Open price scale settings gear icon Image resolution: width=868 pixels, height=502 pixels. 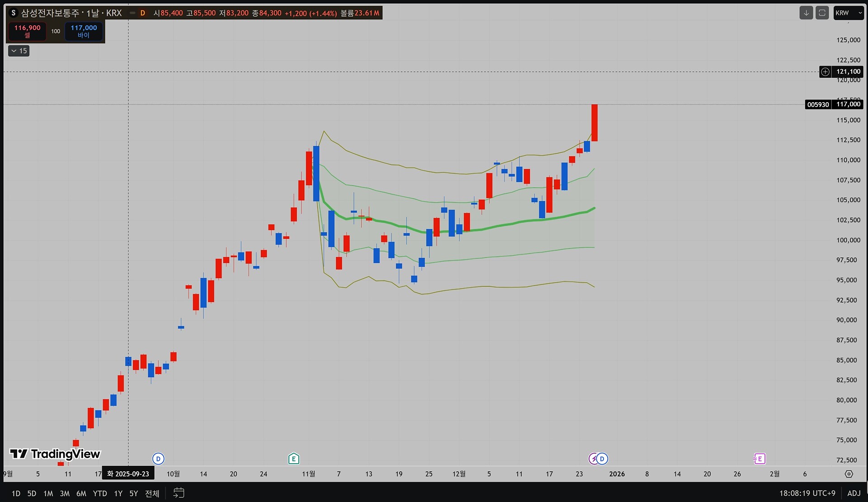[849, 474]
